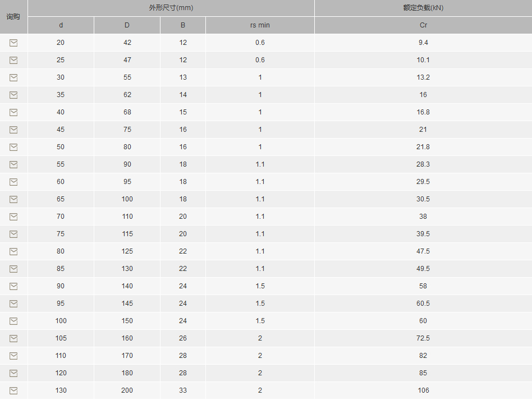Click the Cr column header

point(423,25)
